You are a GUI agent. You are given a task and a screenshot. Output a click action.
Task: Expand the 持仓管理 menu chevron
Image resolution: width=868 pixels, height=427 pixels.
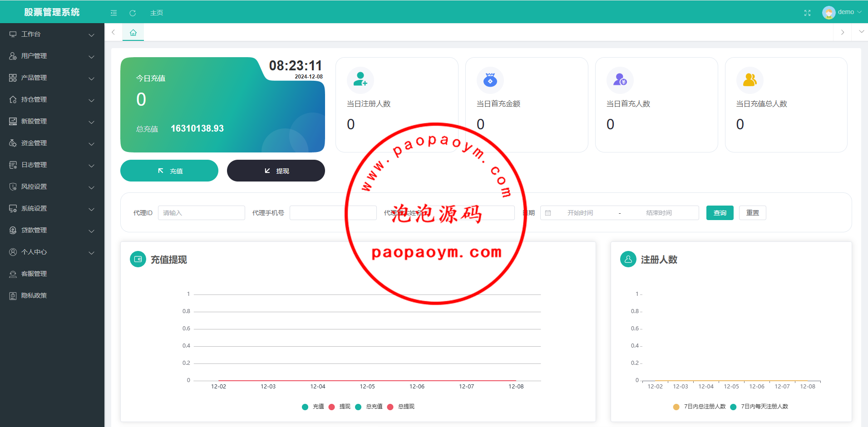click(x=91, y=100)
